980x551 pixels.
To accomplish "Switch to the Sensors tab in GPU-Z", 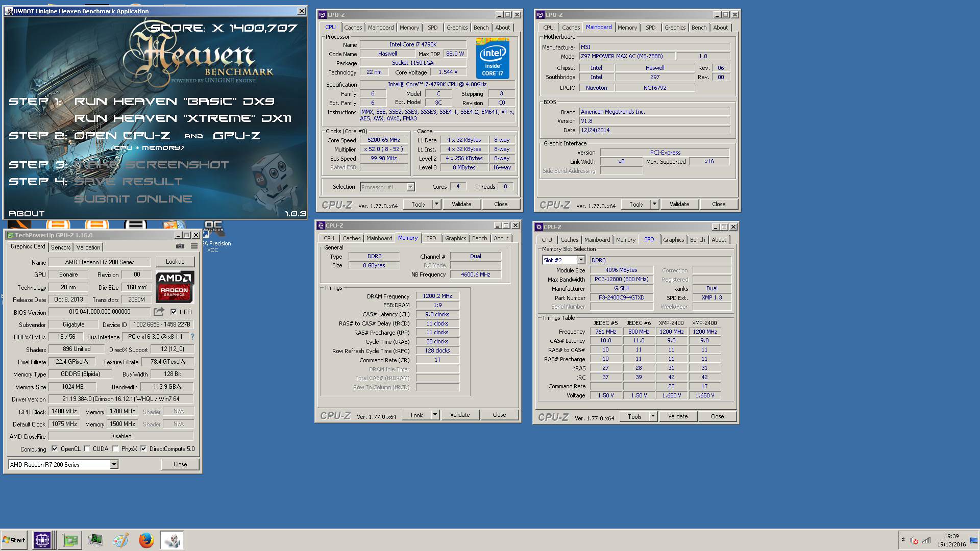I will (61, 247).
